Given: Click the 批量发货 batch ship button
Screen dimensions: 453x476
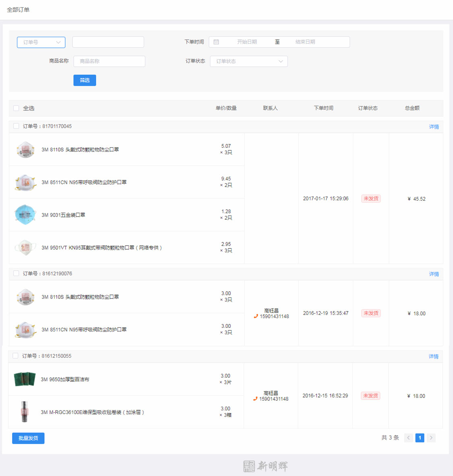Looking at the screenshot, I should [x=28, y=438].
